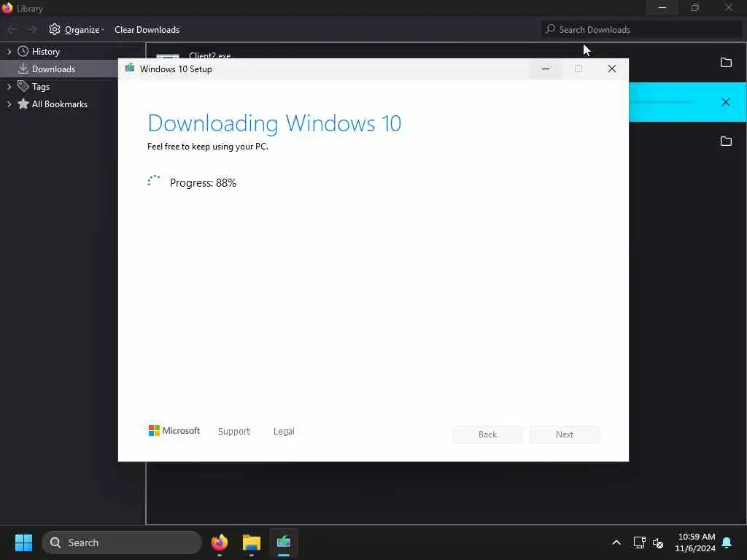747x560 pixels.
Task: Click the Back button in Setup
Action: [x=487, y=435]
